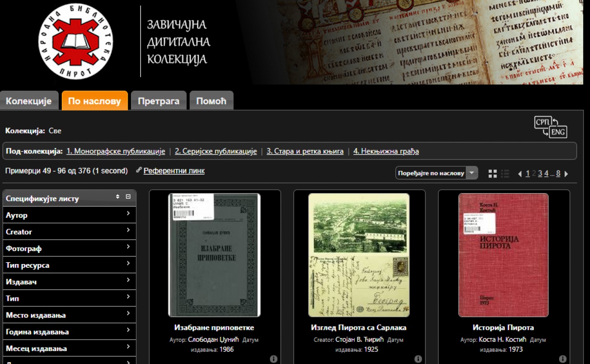Switch to grid view layout

click(x=493, y=174)
